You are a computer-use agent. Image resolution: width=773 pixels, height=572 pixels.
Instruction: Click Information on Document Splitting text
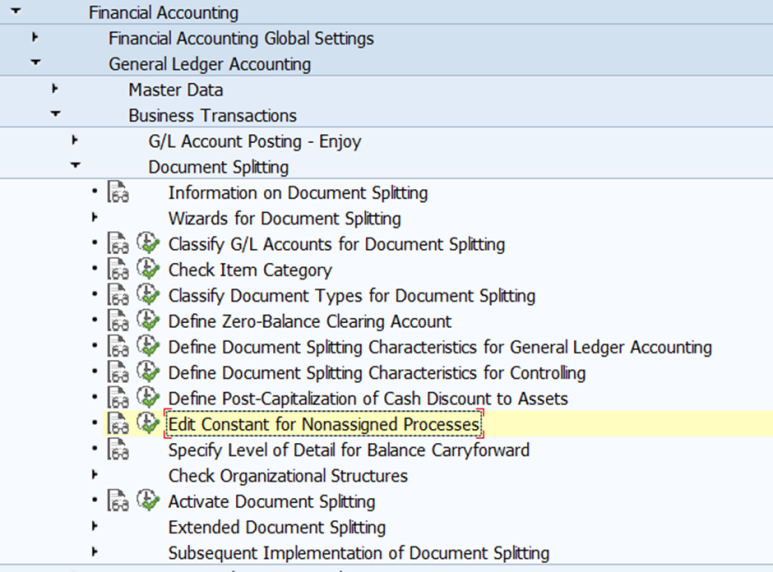coord(298,193)
